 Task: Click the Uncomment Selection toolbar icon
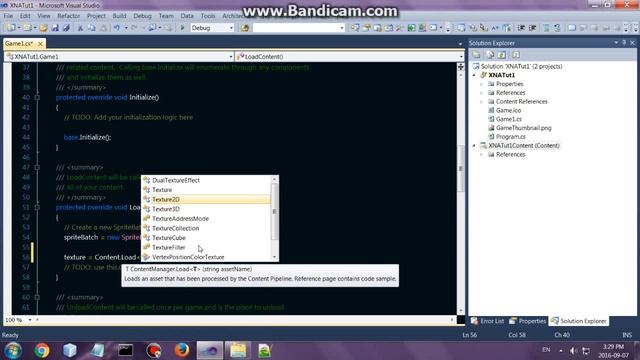tap(557, 28)
